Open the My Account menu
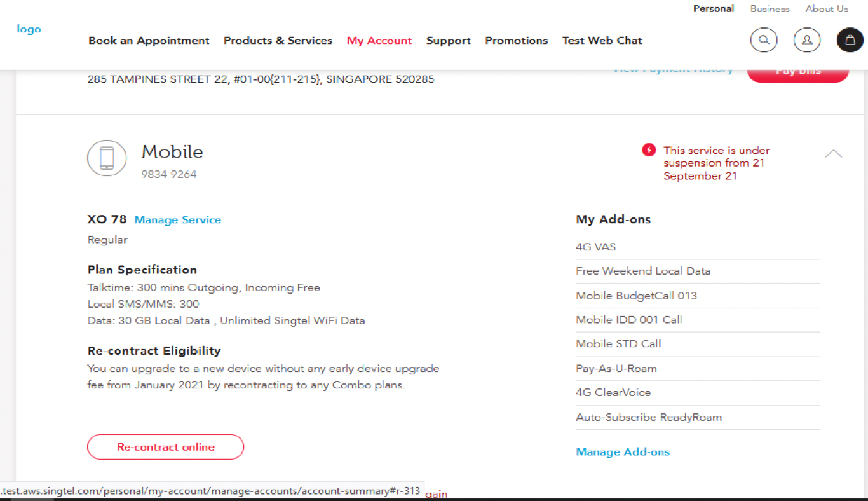868x501 pixels. (379, 41)
